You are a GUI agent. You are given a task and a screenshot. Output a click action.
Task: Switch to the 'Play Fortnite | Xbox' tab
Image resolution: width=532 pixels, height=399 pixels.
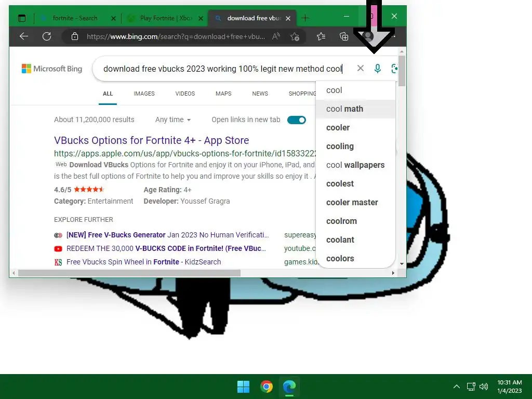tap(165, 18)
